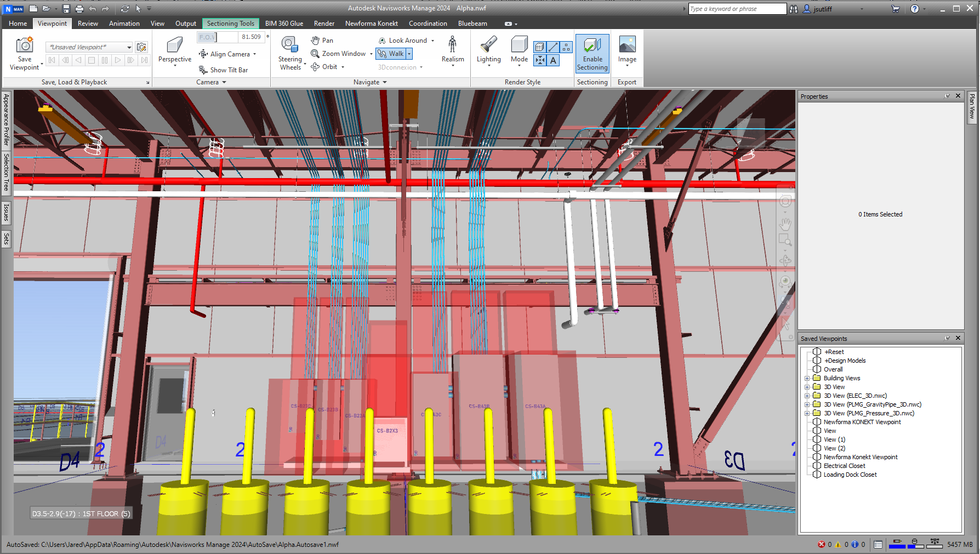980x554 pixels.
Task: Switch to the Home ribbon tab
Action: [18, 24]
